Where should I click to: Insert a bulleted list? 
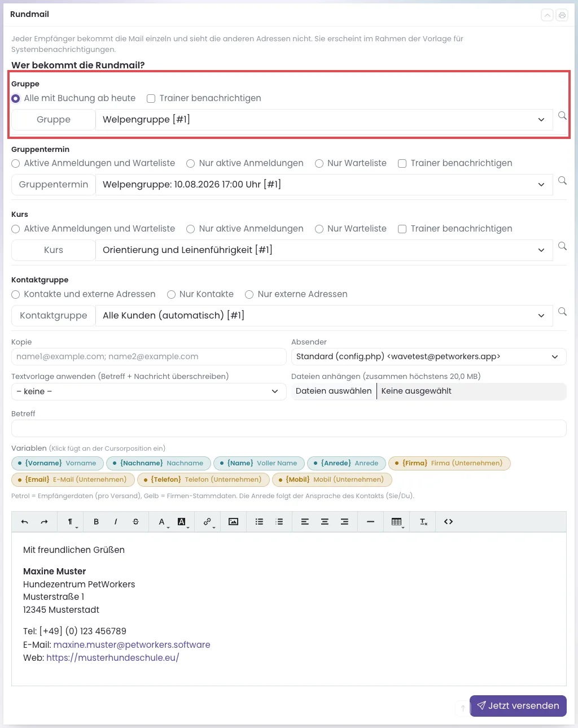(259, 522)
